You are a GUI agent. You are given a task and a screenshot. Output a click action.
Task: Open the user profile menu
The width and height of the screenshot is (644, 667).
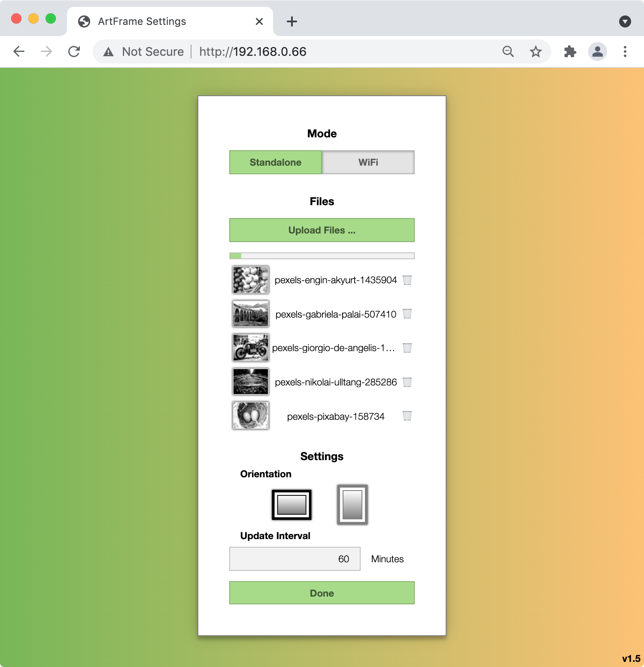pyautogui.click(x=597, y=52)
